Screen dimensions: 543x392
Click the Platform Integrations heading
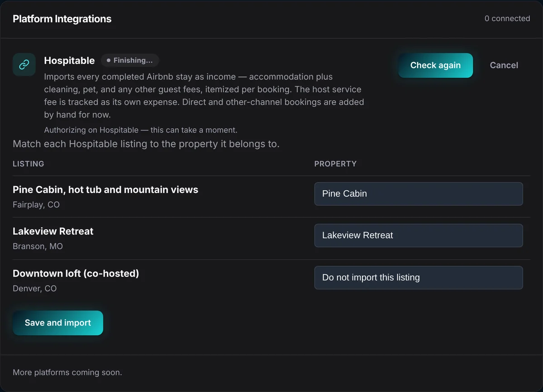coord(62,19)
